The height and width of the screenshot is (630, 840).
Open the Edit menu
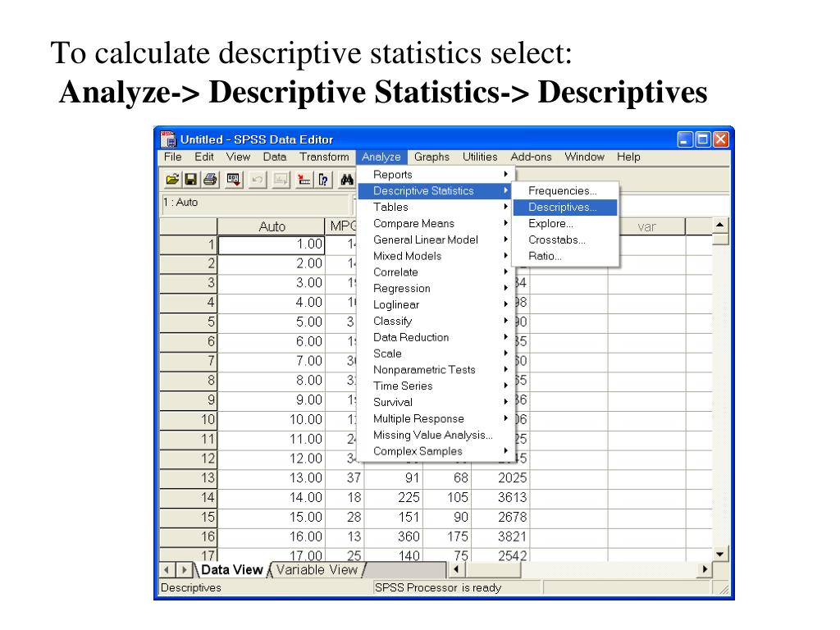[x=204, y=157]
